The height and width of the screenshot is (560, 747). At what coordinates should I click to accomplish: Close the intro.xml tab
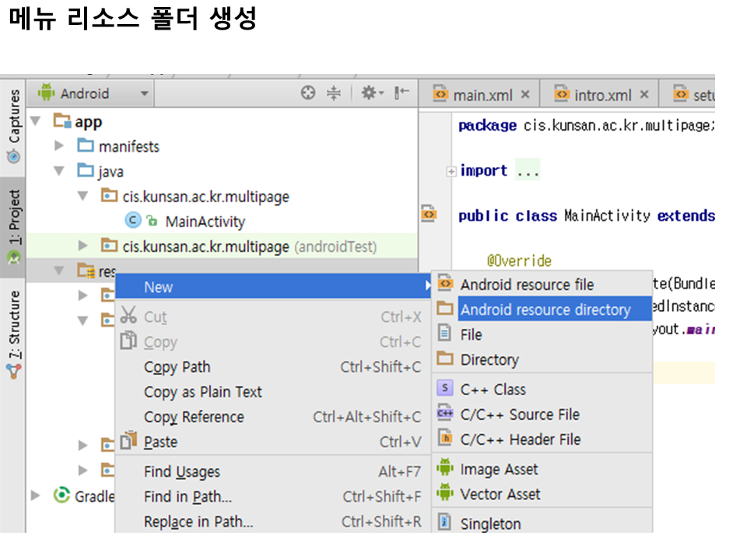click(x=644, y=95)
